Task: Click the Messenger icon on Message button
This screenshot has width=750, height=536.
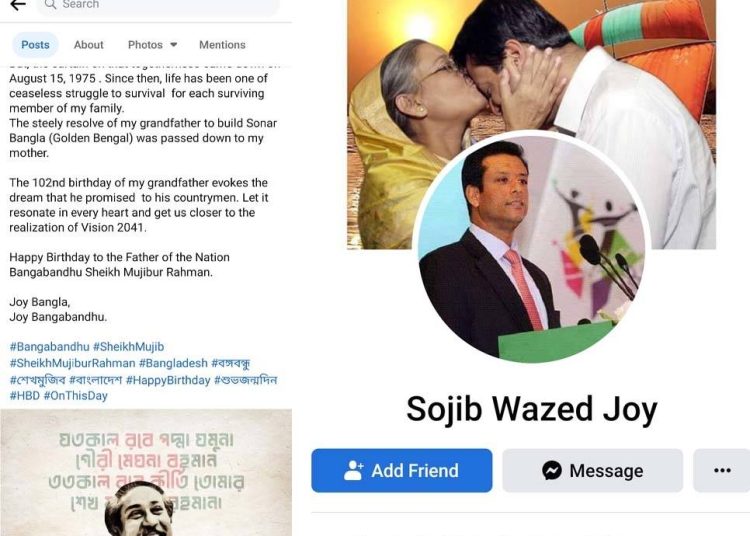Action: (552, 470)
